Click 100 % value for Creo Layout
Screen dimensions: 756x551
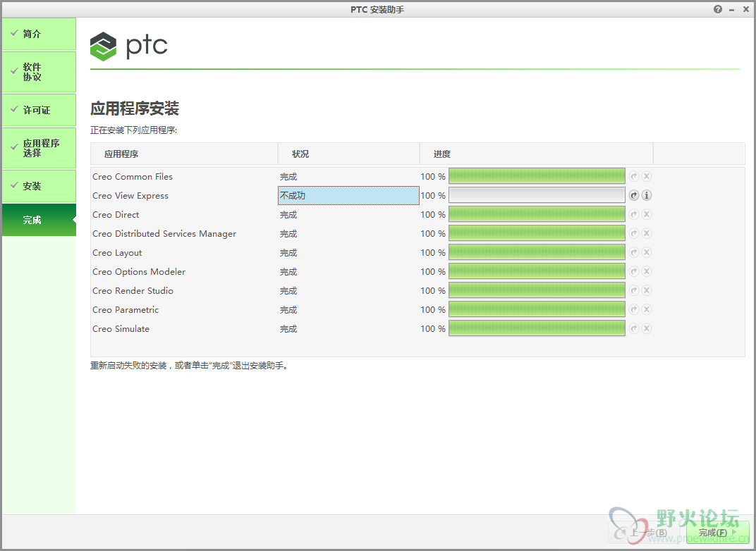point(433,253)
